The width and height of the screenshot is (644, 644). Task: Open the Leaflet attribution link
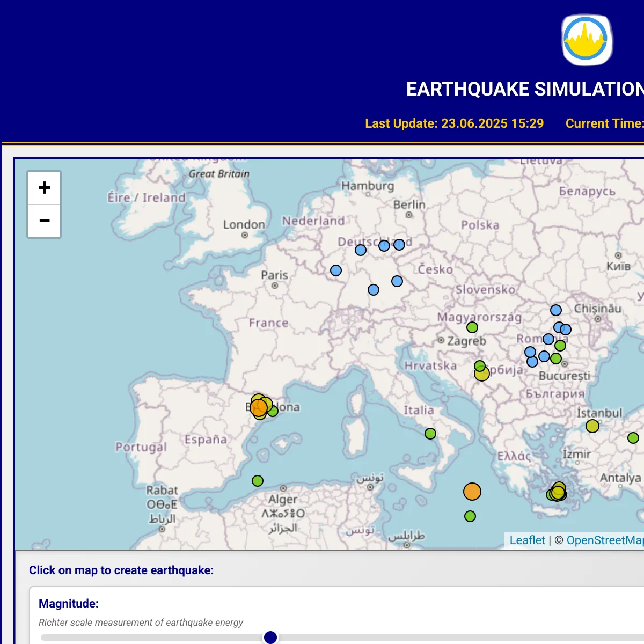[527, 540]
